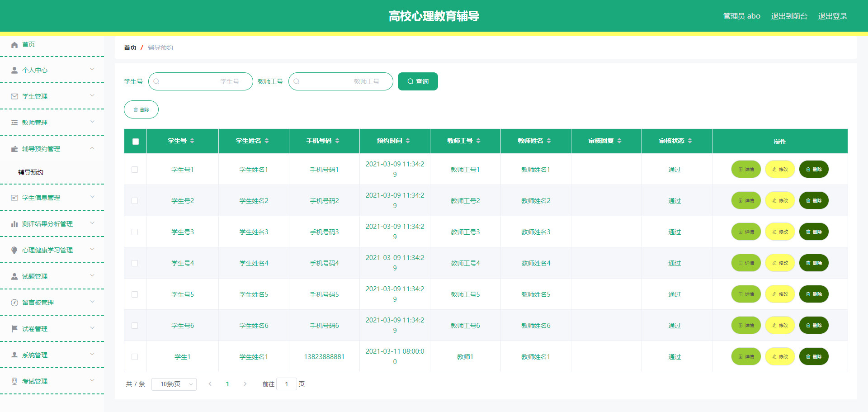868x412 pixels.
Task: Check the row checkbox for 学生号1
Action: tap(135, 170)
